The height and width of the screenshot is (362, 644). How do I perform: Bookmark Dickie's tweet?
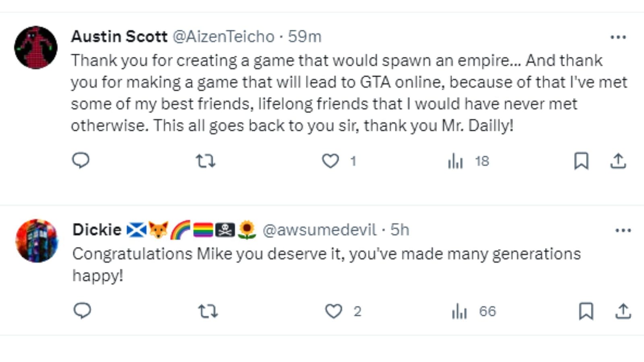(586, 311)
